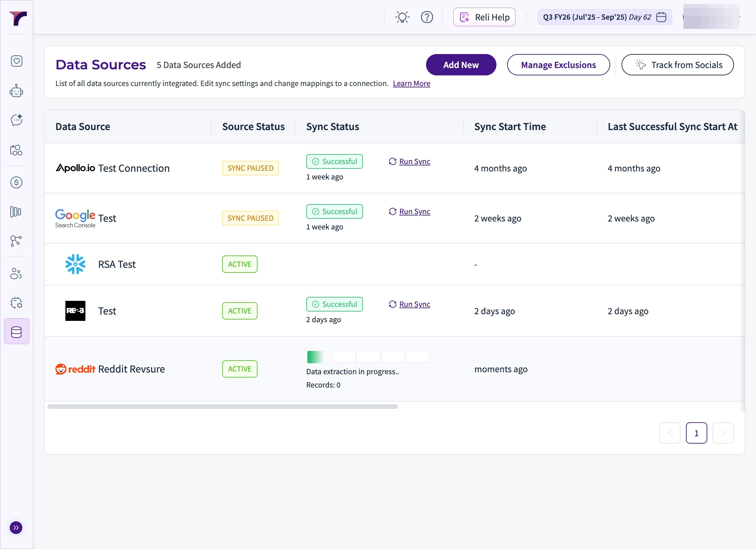Open the sparkle chat sidebar icon

click(16, 120)
